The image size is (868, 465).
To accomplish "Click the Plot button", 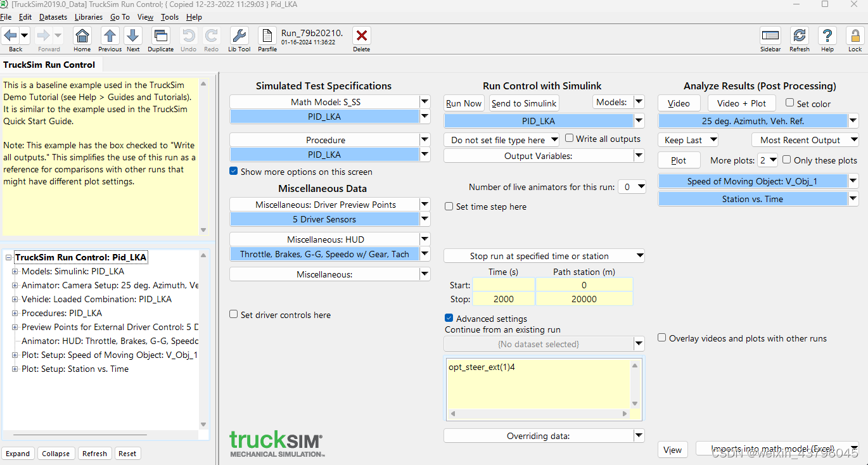I will tap(679, 160).
